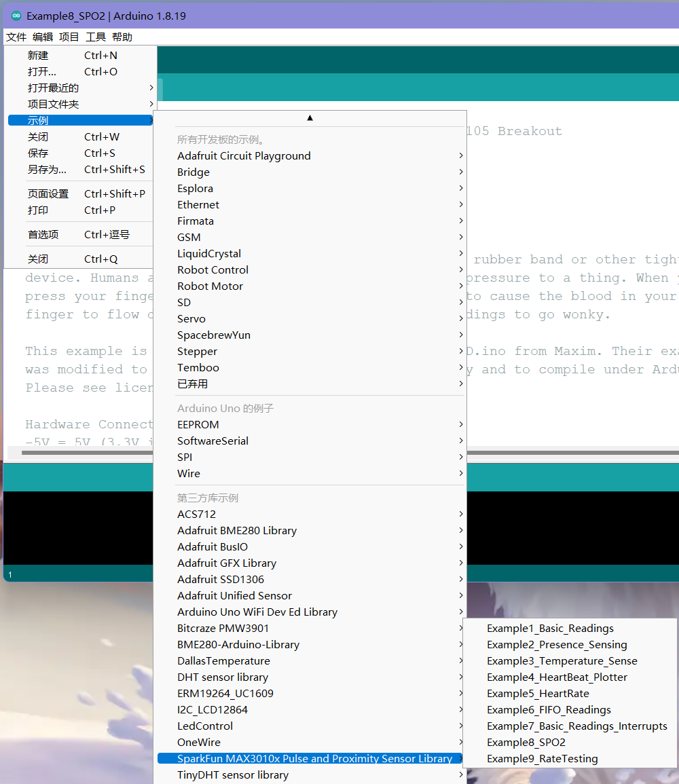Image resolution: width=679 pixels, height=784 pixels.
Task: Expand Ethernet examples submenu
Action: pos(310,204)
